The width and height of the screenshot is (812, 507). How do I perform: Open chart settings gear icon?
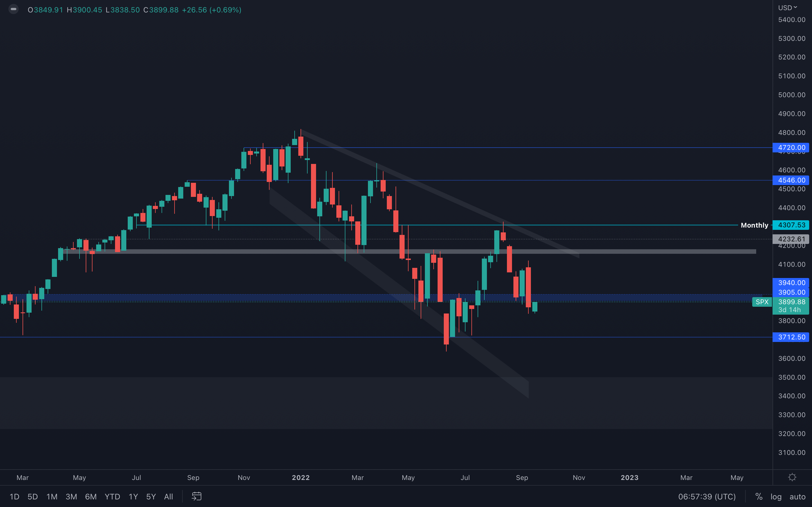tap(792, 477)
